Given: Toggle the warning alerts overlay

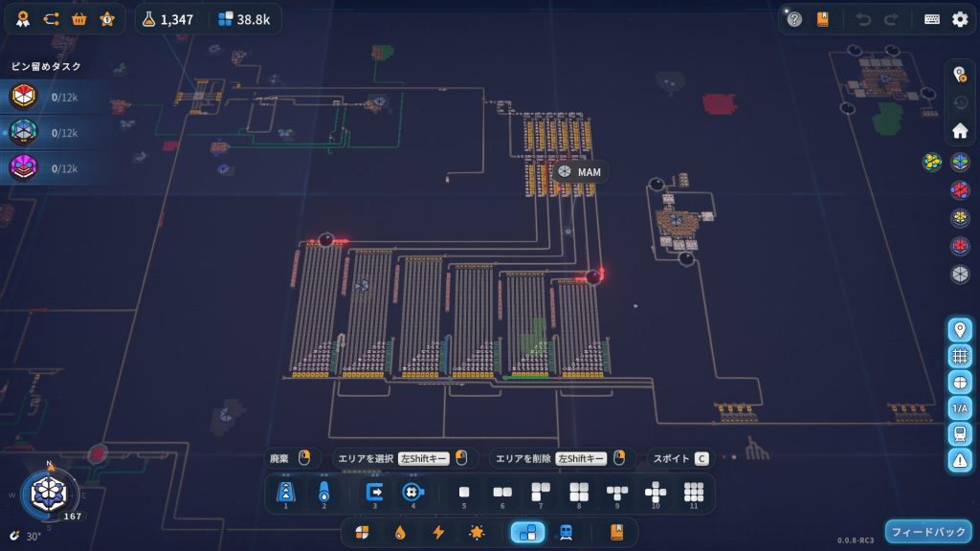Looking at the screenshot, I should [960, 459].
